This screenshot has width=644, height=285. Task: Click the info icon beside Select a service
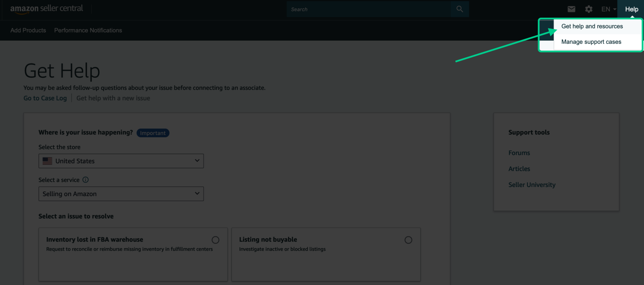(x=86, y=180)
